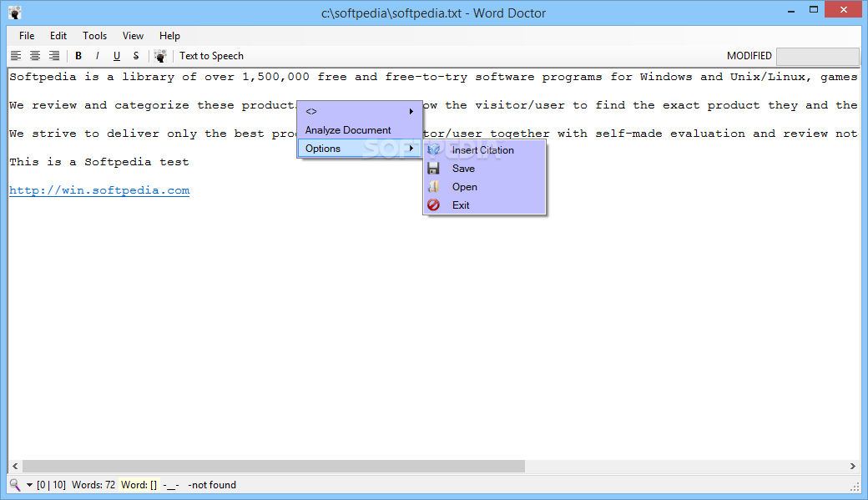Open the View menu
868x500 pixels.
(133, 36)
